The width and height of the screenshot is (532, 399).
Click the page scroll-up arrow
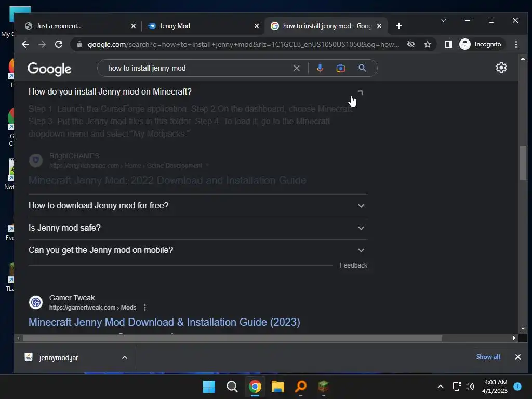[523, 59]
